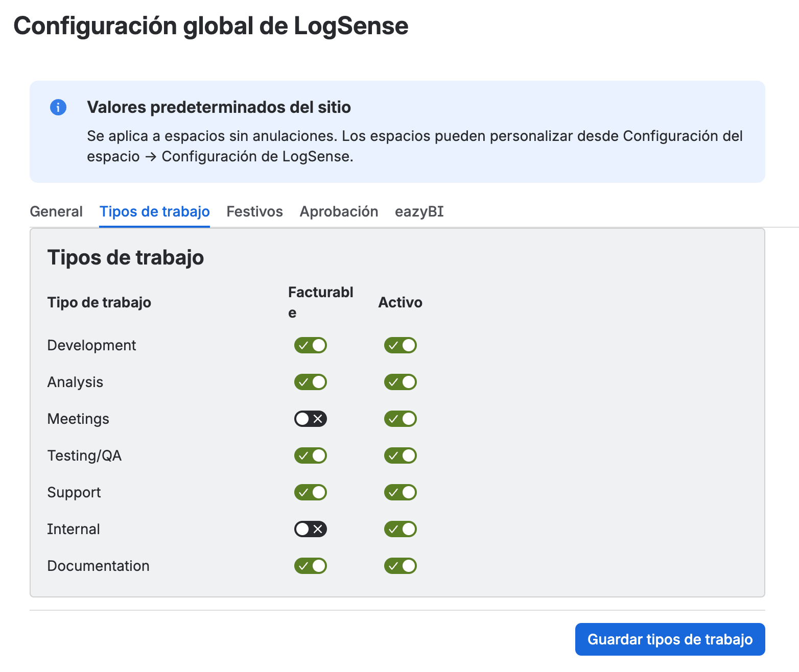Click the Meetings row label

[78, 419]
